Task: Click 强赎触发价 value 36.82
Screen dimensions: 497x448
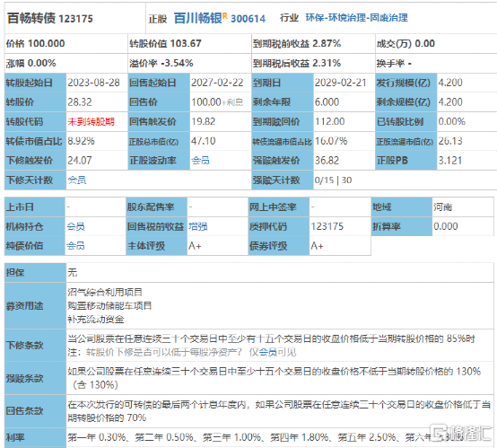Action: click(x=327, y=161)
